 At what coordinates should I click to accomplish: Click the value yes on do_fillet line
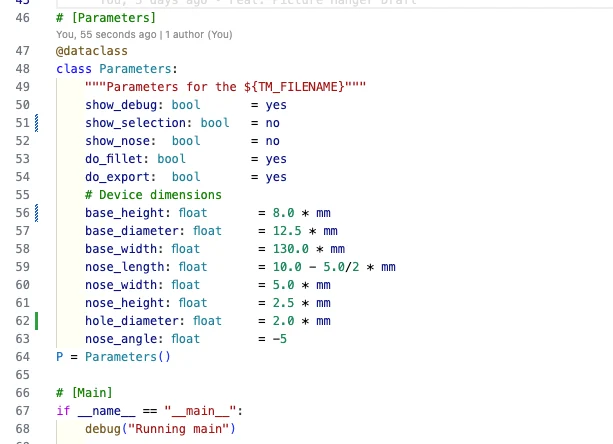click(x=276, y=159)
